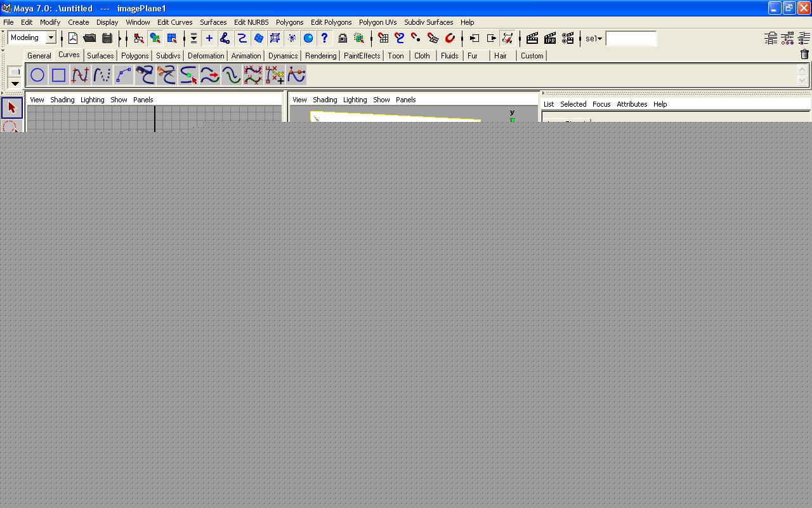812x508 pixels.
Task: Click the lock selection padlock icon
Action: tap(343, 38)
